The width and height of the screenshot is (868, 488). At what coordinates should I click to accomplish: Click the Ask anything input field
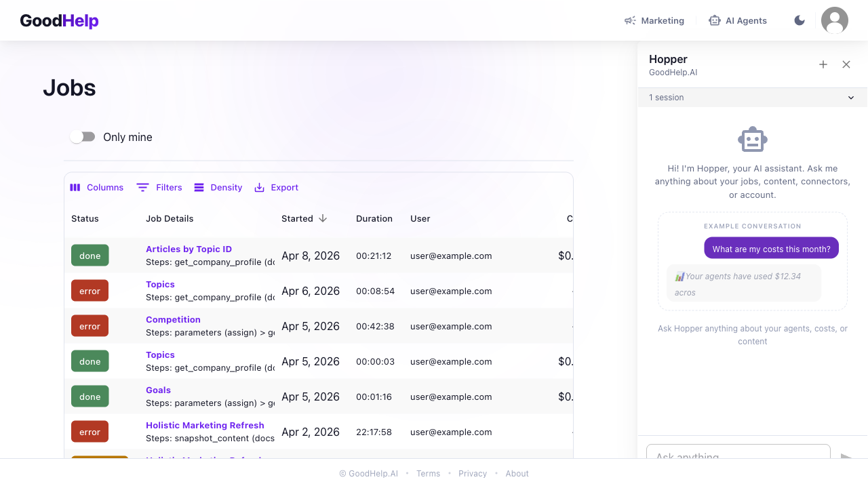coord(738,453)
